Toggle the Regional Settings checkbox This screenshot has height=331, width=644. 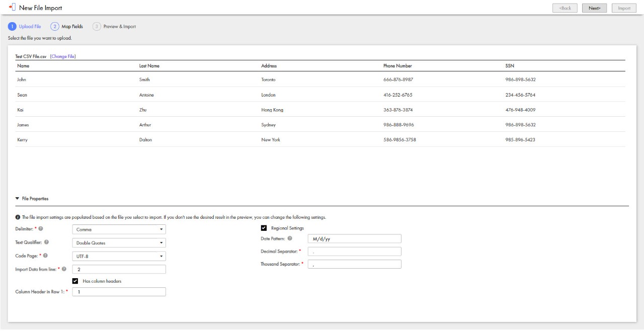[264, 228]
